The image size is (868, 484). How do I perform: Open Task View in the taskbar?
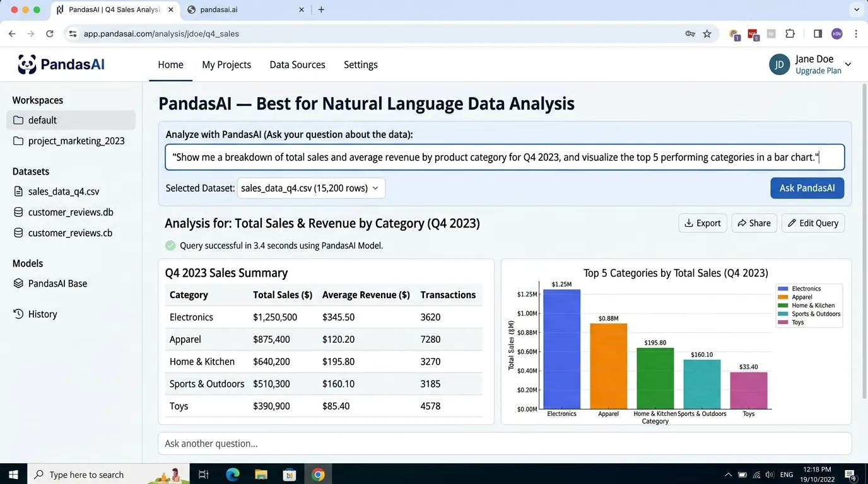click(204, 475)
